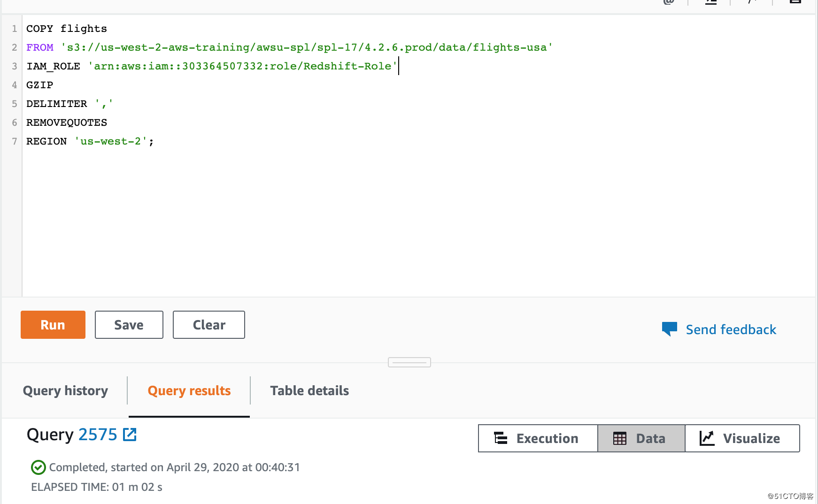
Task: Click the GZIP keyword on line 4
Action: pyautogui.click(x=40, y=85)
